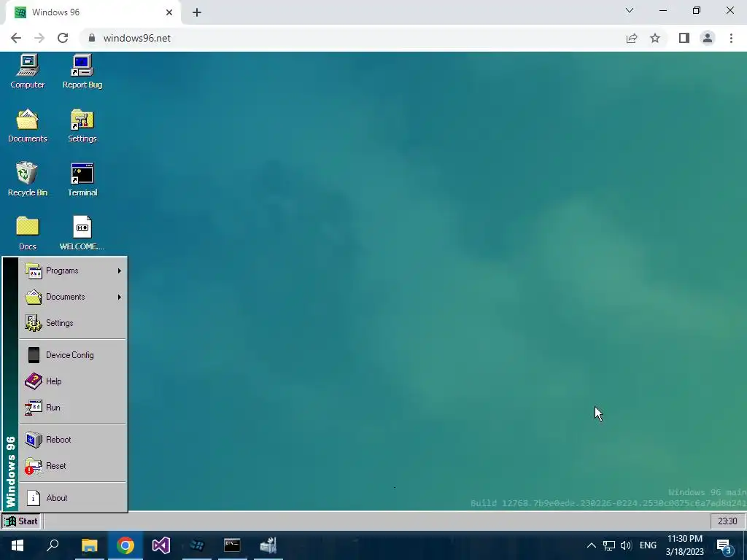Viewport: 747px width, 560px height.
Task: Open host clock showing 11:30 PM
Action: [x=685, y=545]
